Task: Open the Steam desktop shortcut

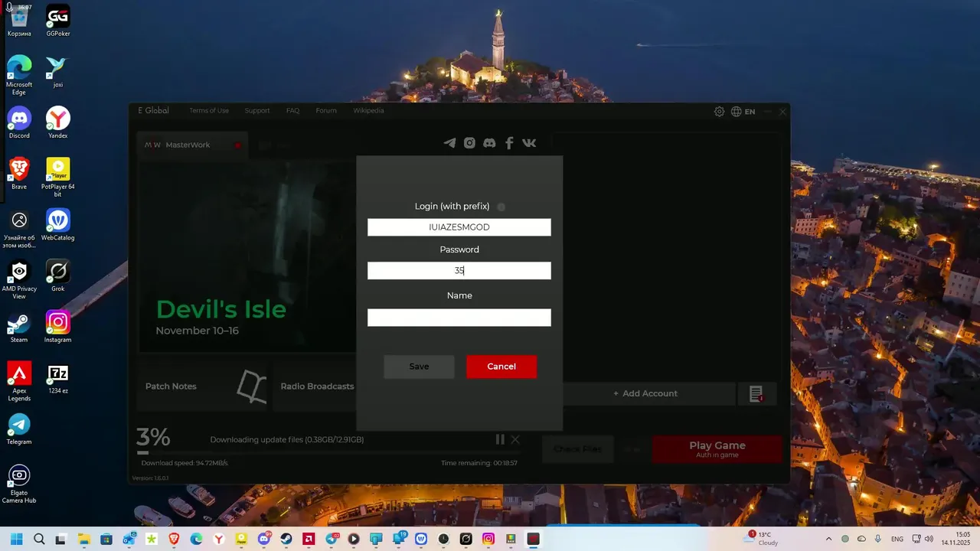Action: [x=19, y=327]
